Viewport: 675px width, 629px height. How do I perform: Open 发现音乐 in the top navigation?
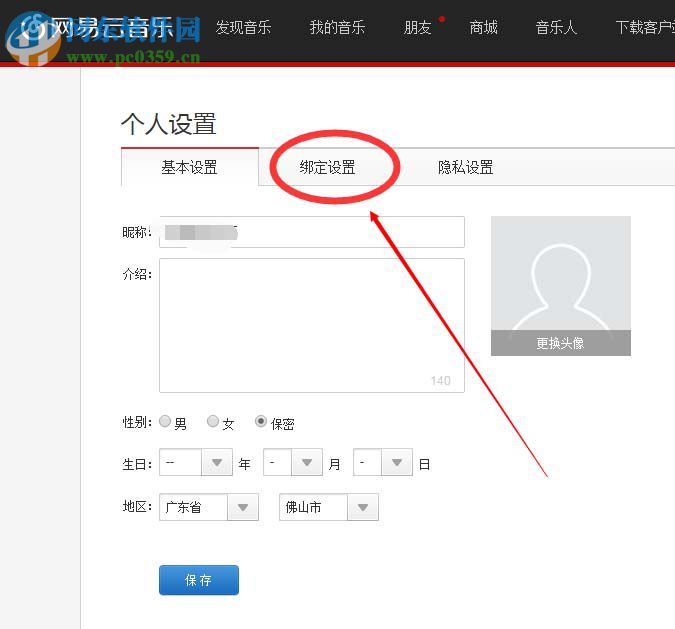coord(243,28)
